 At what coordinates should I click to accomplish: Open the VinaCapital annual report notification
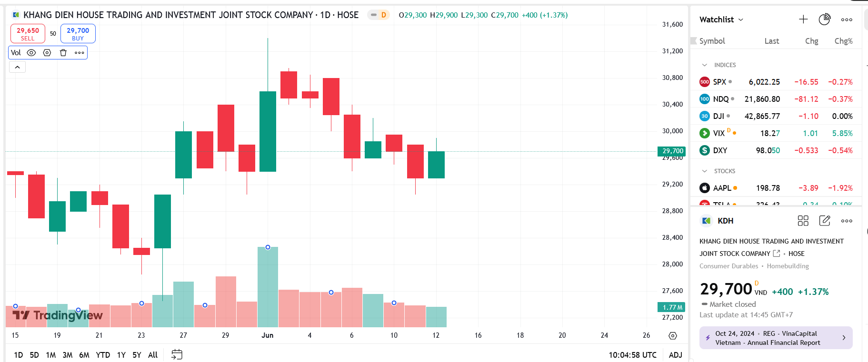pyautogui.click(x=775, y=338)
